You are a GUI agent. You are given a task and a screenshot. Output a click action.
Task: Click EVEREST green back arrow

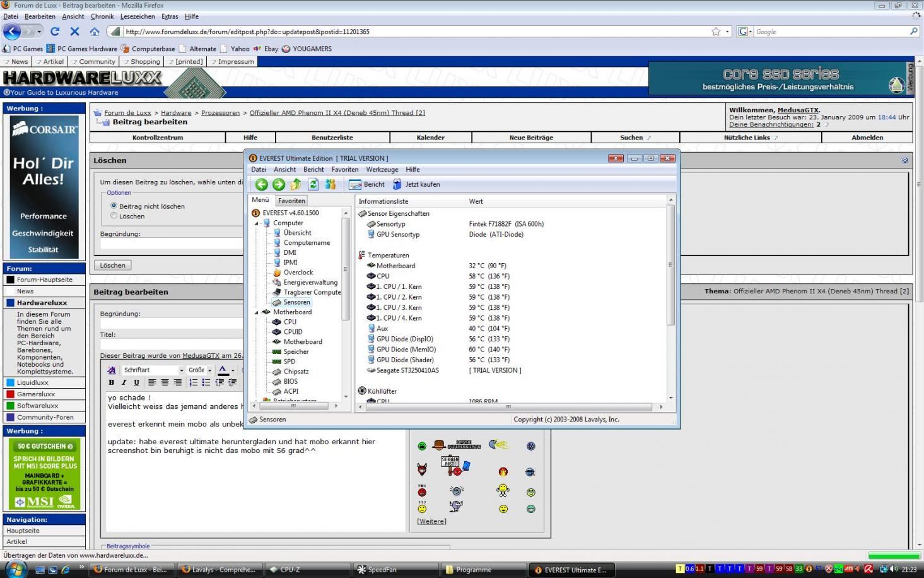coord(262,184)
